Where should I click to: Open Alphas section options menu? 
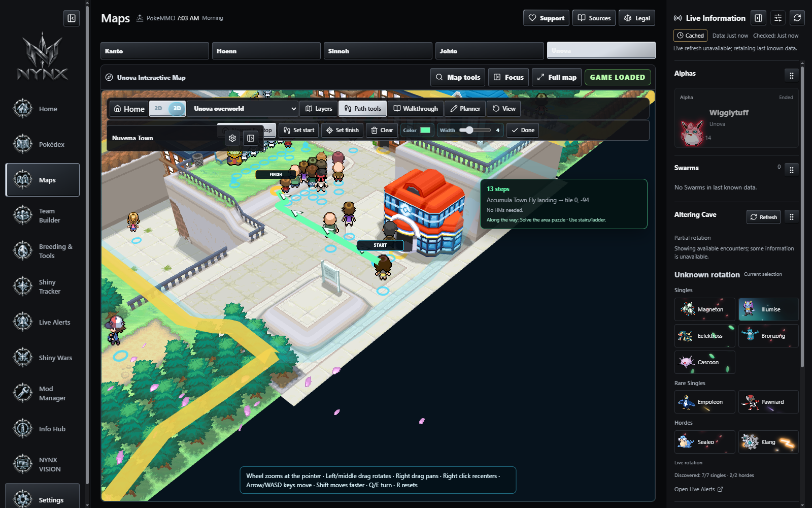coord(792,76)
